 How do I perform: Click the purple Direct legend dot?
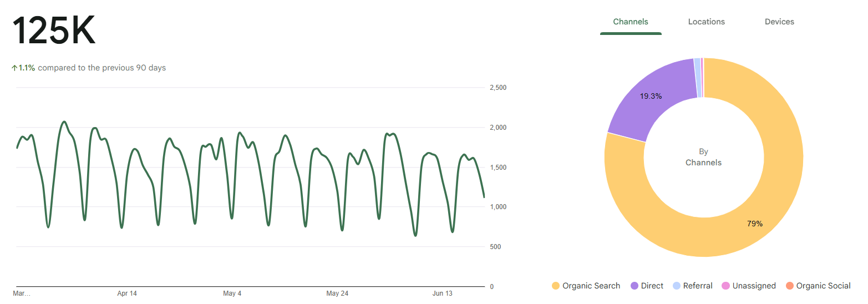coord(634,286)
